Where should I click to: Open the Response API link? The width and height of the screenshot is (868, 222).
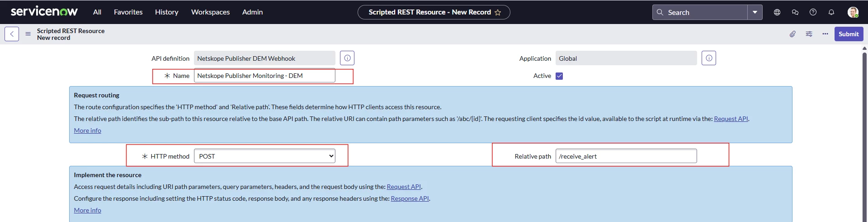pyautogui.click(x=410, y=198)
